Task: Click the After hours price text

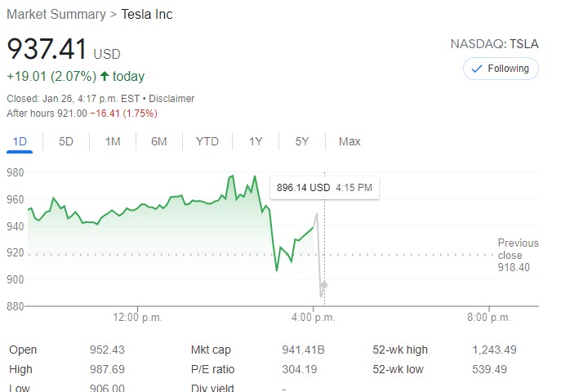Action: click(78, 113)
